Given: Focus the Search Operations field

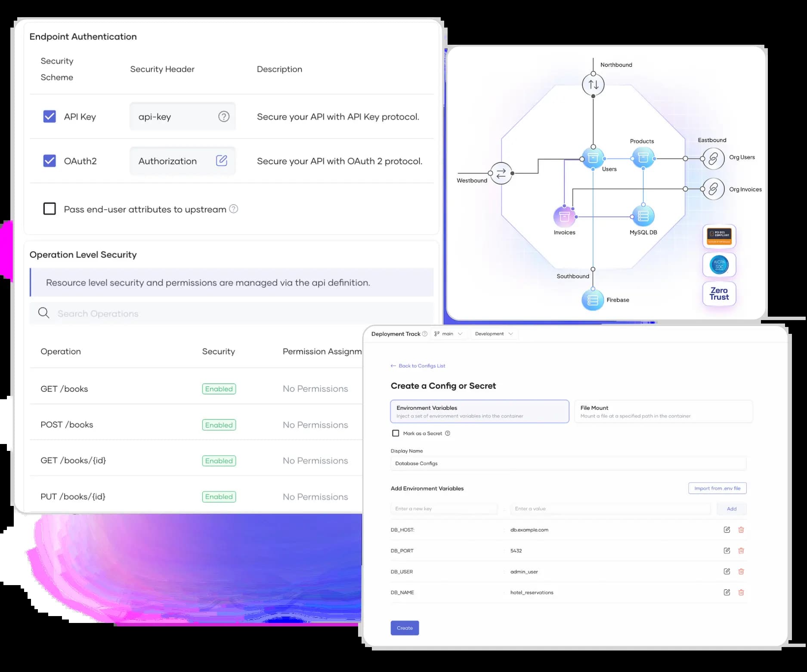Looking at the screenshot, I should [x=231, y=313].
